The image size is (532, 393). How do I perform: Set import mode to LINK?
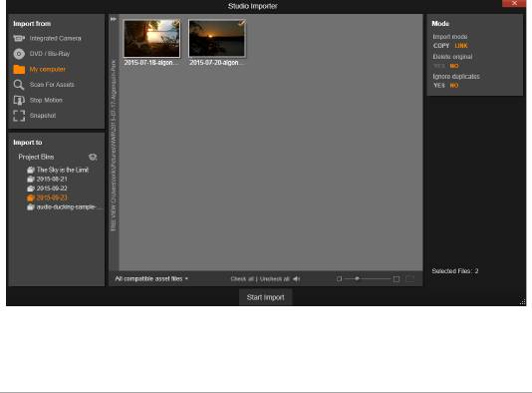coord(461,46)
